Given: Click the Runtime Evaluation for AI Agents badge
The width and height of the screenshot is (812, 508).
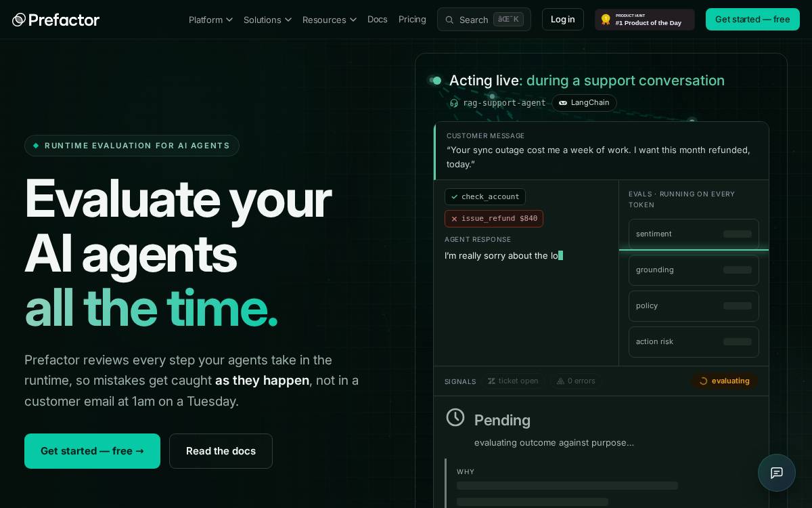Looking at the screenshot, I should pos(132,146).
